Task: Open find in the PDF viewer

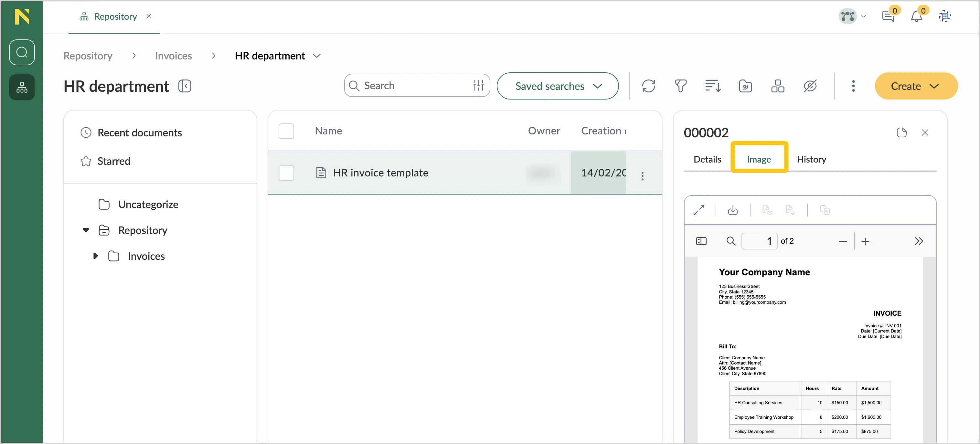Action: click(731, 241)
